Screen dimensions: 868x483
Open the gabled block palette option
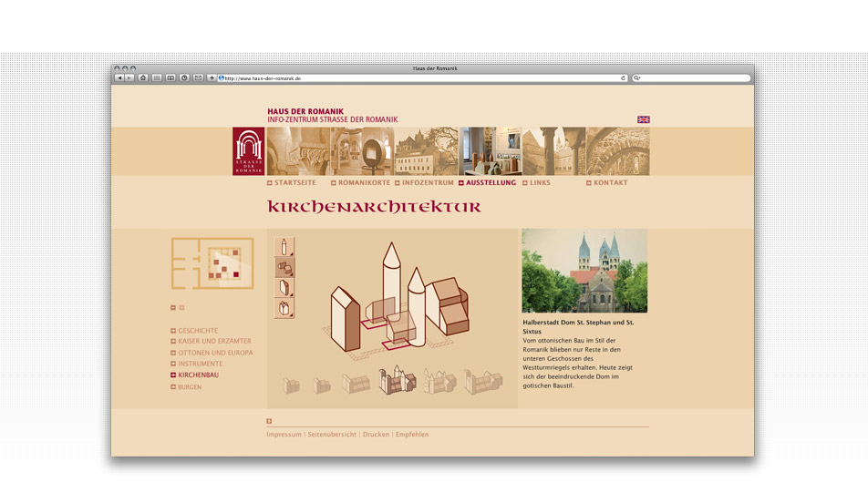284,287
